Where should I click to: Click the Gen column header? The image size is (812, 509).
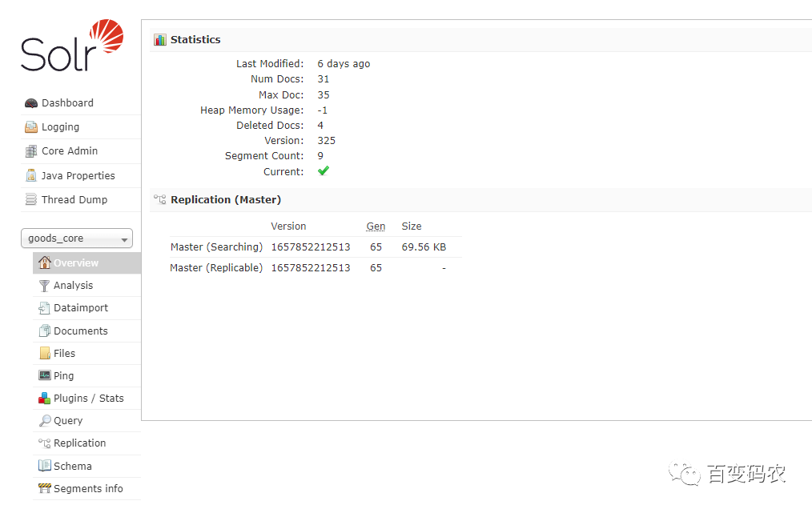tap(376, 226)
